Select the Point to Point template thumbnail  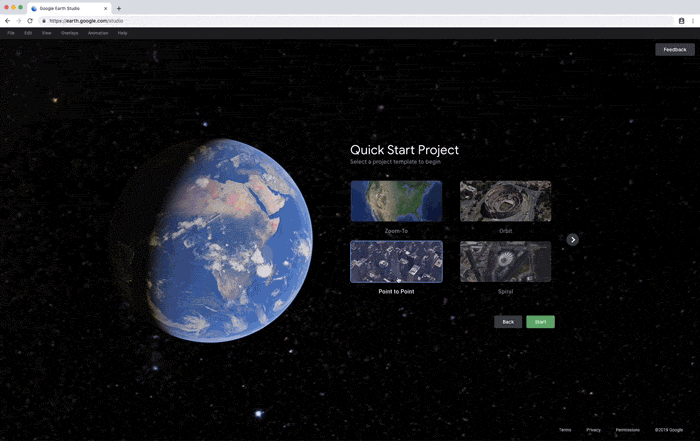[x=396, y=262]
